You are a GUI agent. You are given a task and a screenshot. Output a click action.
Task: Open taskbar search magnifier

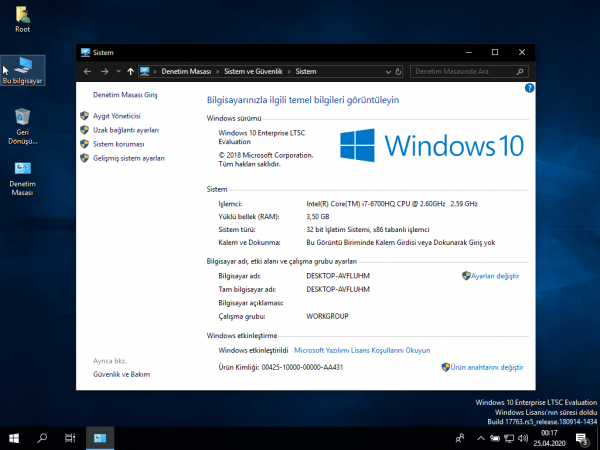(43, 438)
